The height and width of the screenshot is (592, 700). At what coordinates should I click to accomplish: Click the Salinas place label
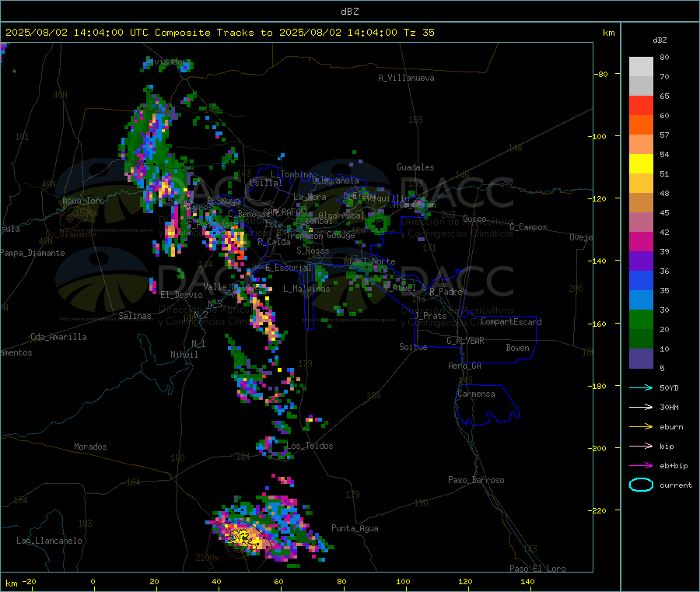click(x=135, y=316)
